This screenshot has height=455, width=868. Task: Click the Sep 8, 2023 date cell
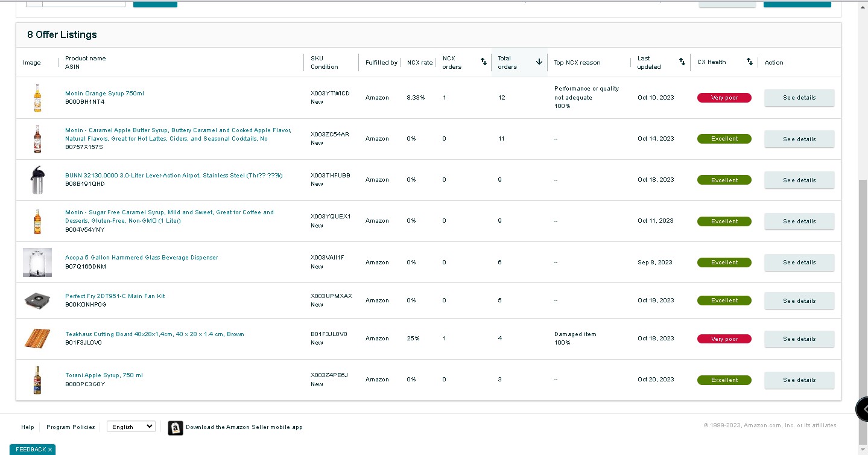[654, 262]
